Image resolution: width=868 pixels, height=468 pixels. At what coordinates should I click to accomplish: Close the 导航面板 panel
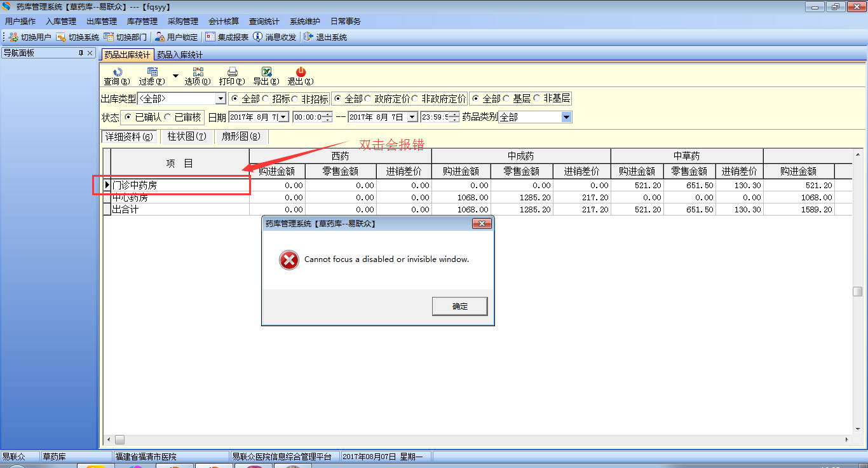(90, 53)
